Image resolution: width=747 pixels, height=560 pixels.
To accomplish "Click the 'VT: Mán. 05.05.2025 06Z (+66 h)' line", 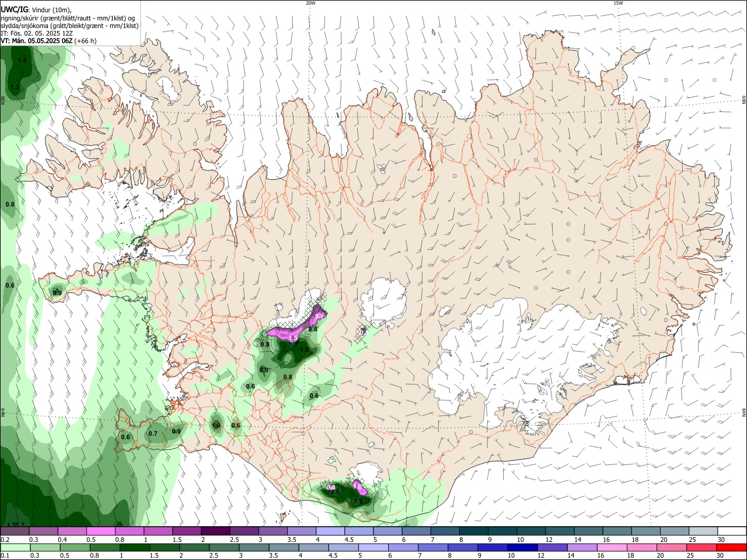I will 48,41.
